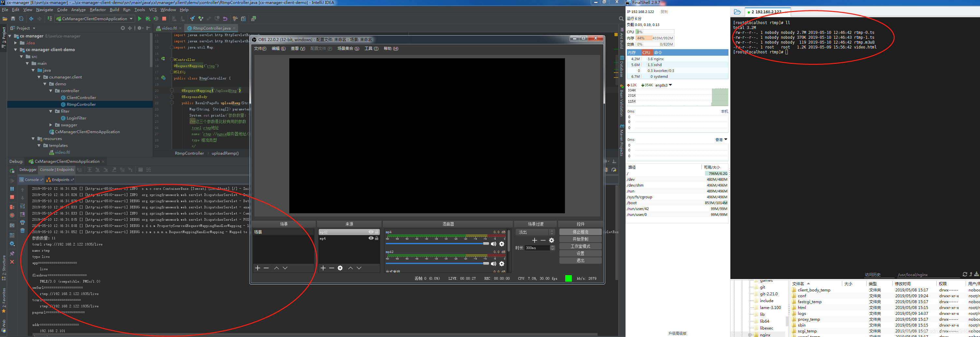
Task: Click the Debug bug icon in IntelliJ toolbar
Action: point(148,19)
